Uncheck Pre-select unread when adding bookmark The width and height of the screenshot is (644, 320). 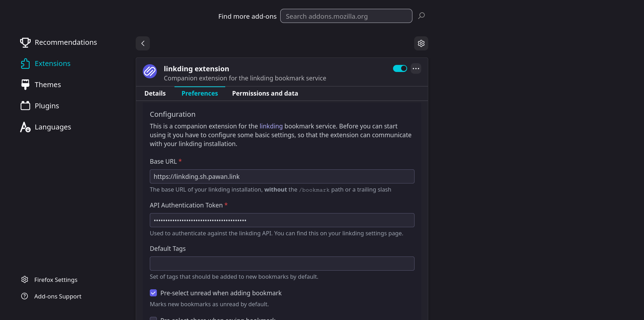153,293
